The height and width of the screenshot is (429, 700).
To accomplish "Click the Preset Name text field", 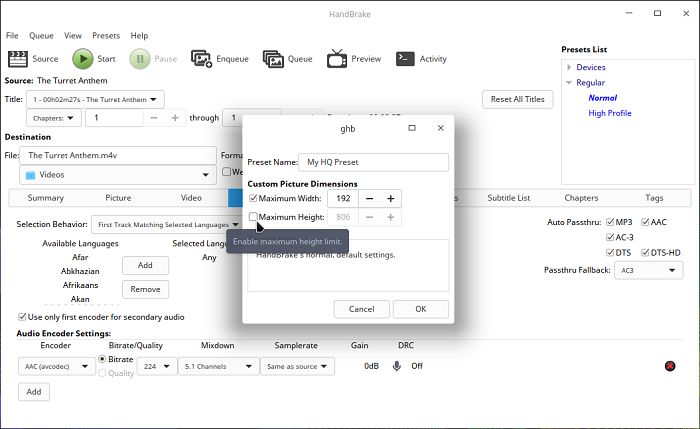I will click(376, 162).
